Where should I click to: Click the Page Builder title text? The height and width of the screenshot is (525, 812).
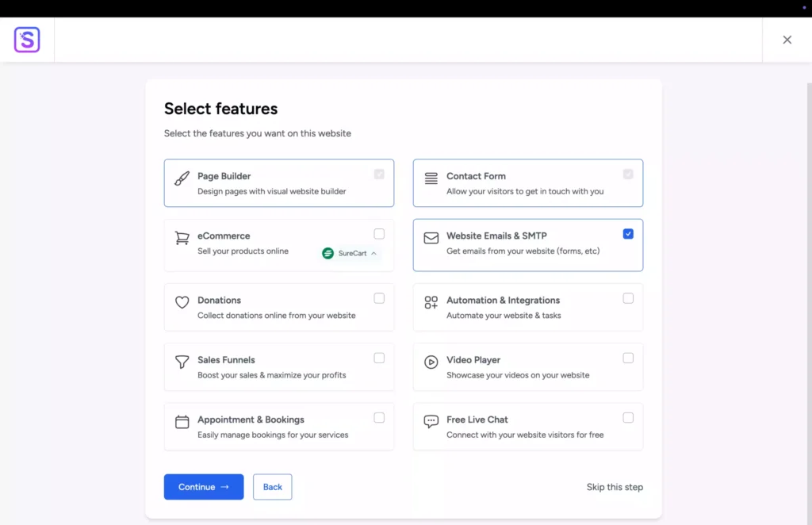(224, 176)
